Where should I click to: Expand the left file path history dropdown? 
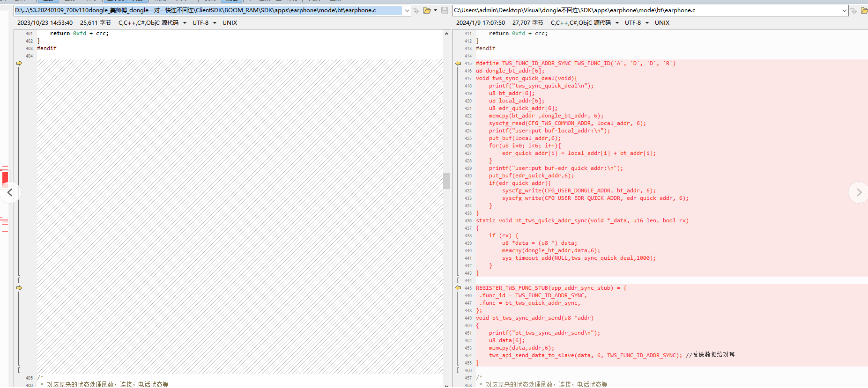407,10
